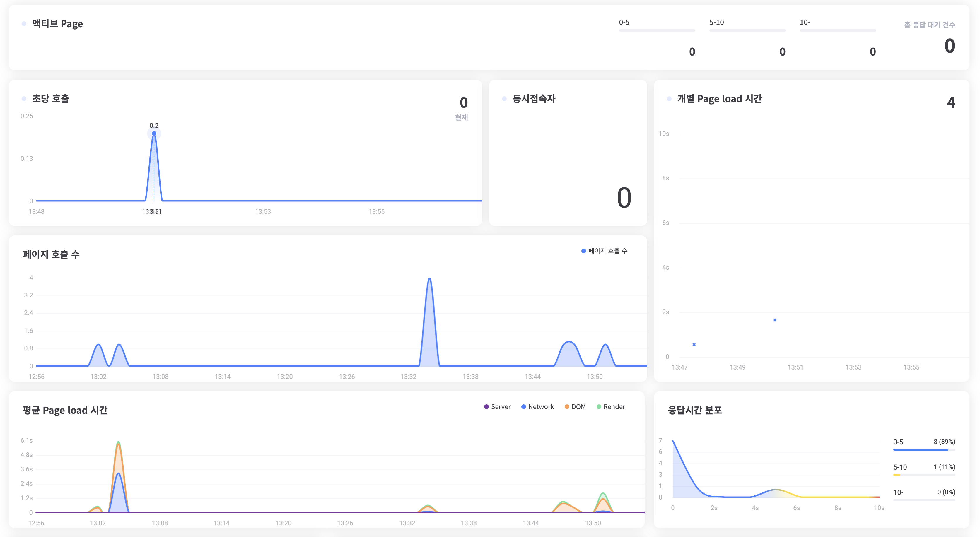Viewport: 980px width, 537px height.
Task: Click info dot beside 초당 호출 title
Action: tap(24, 99)
